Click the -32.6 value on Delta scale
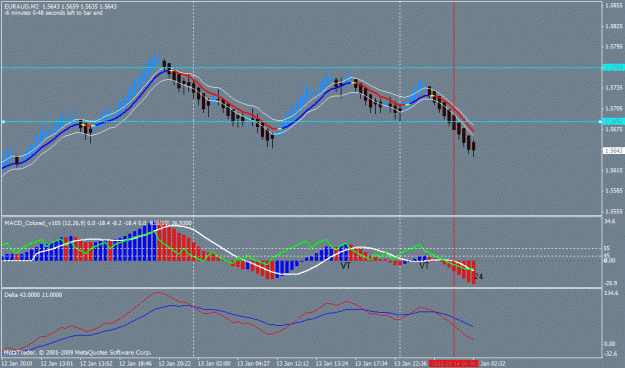Screen dimensions: 625x368 [611, 353]
